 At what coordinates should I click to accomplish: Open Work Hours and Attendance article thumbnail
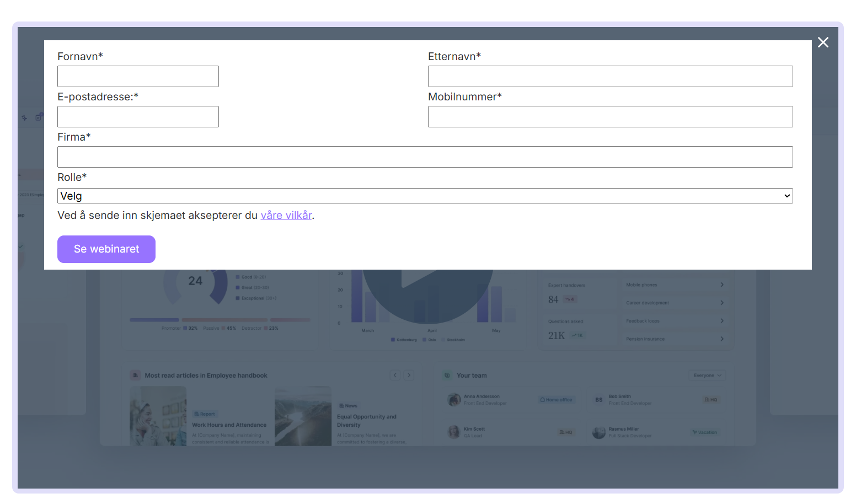158,416
